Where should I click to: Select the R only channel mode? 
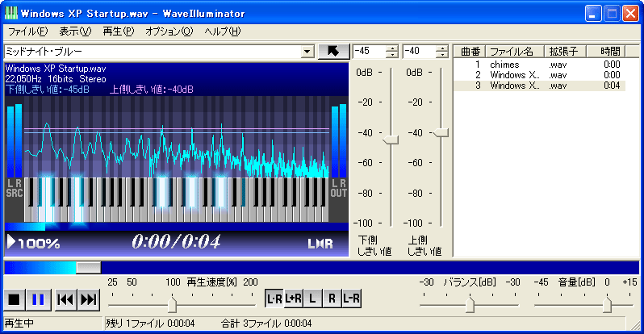(332, 299)
